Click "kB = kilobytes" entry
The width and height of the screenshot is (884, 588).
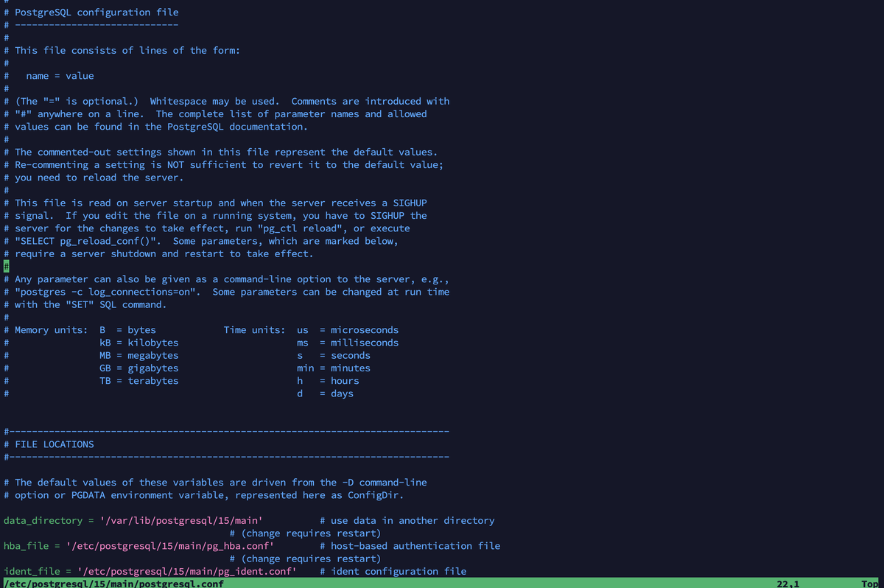[138, 343]
